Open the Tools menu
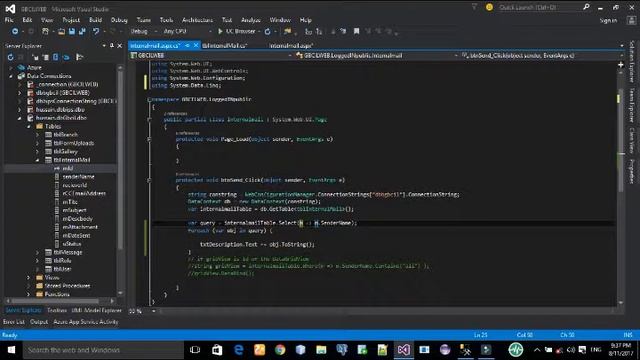 coord(166,20)
